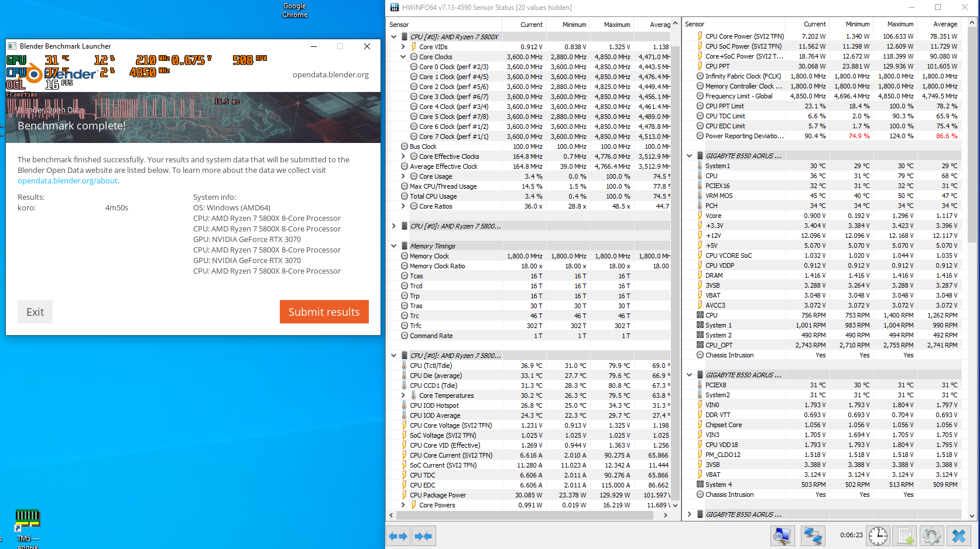
Task: Click the chip icon beside Memory Timings header
Action: 405,246
